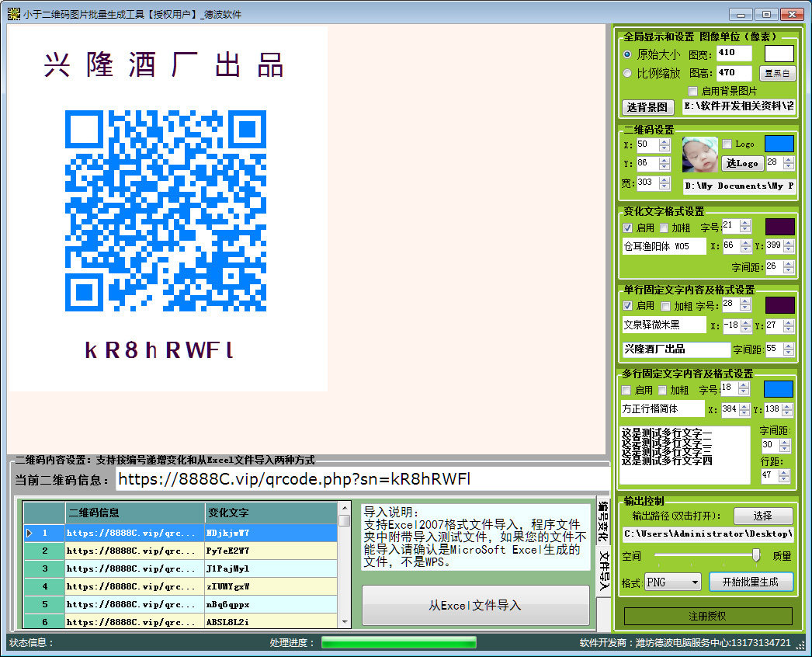Switch to the 文件导入 vertical tab
The width and height of the screenshot is (812, 657).
pos(604,571)
